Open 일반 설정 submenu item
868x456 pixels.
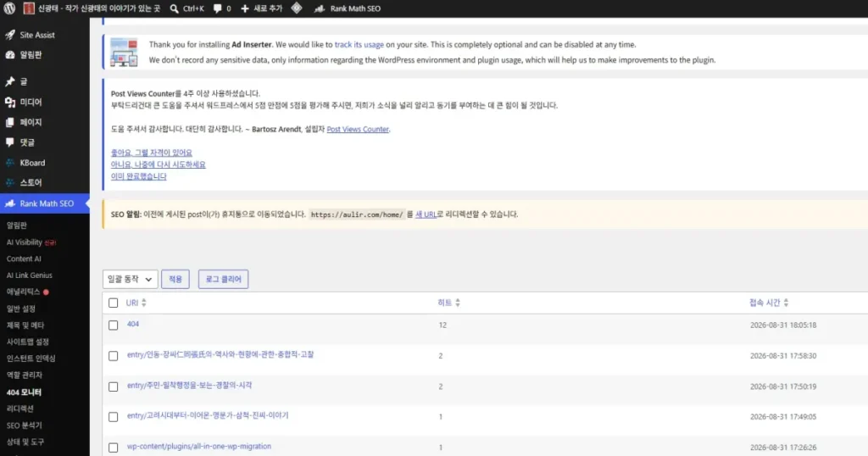click(21, 309)
